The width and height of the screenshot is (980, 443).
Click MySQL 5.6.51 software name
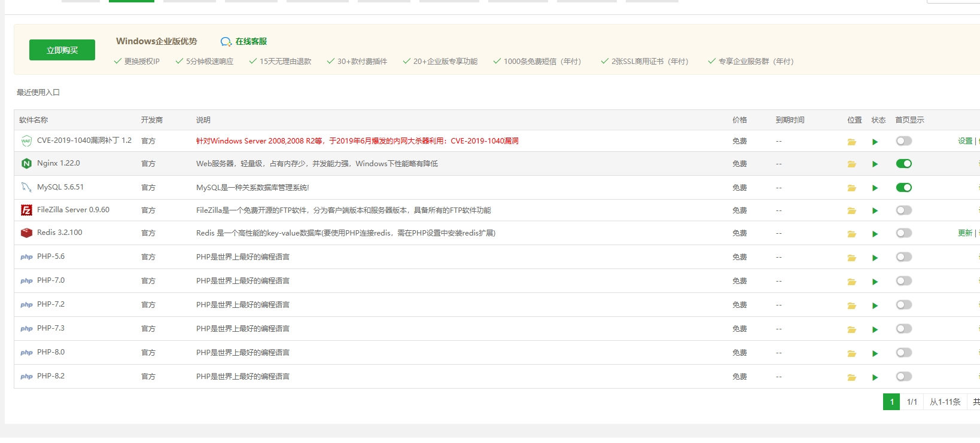pos(60,187)
